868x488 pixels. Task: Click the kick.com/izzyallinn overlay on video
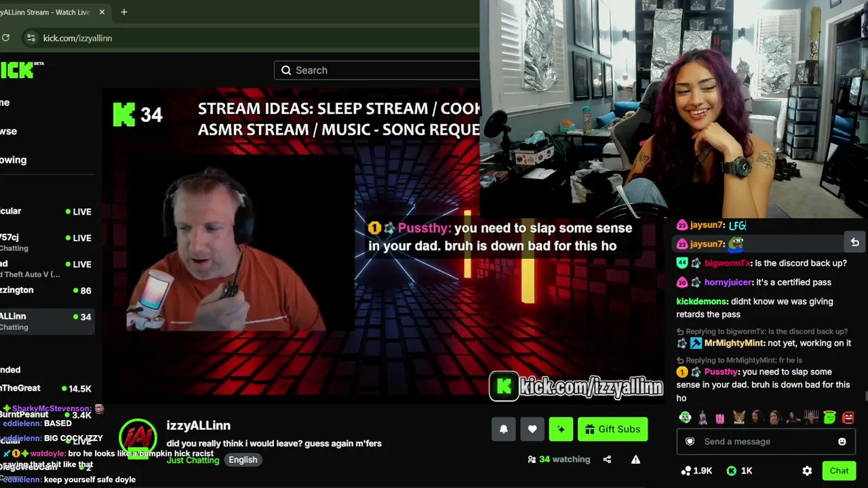[576, 387]
